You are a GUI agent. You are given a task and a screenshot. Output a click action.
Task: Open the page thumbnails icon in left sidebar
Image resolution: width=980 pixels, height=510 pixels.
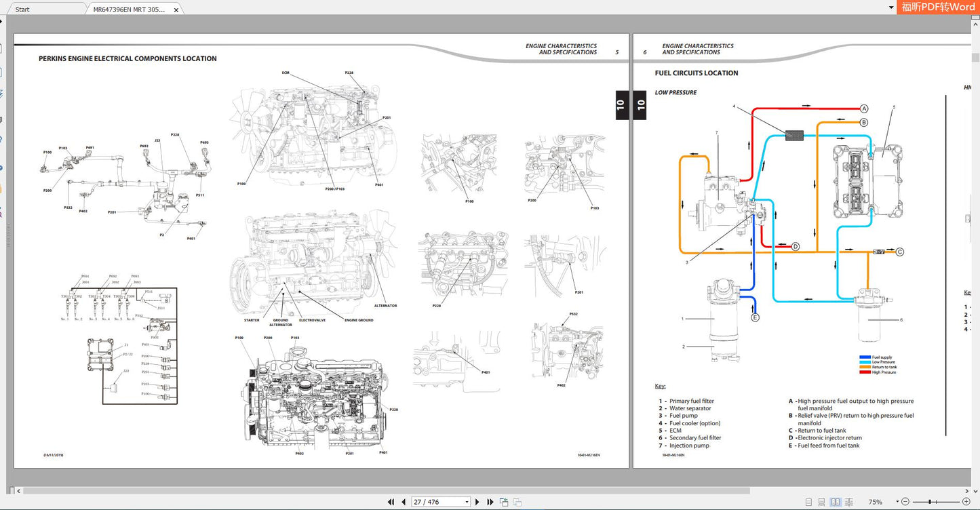click(2, 71)
